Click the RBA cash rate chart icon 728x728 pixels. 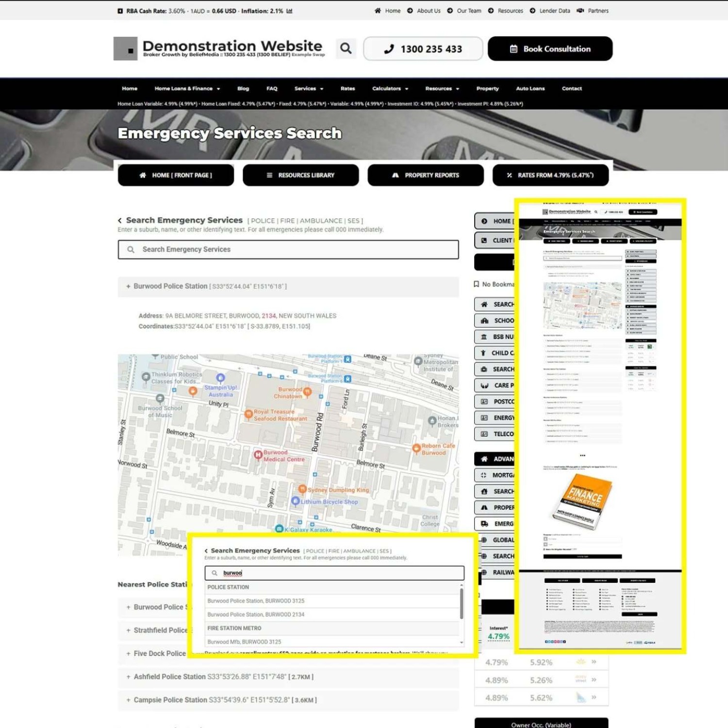pyautogui.click(x=290, y=11)
